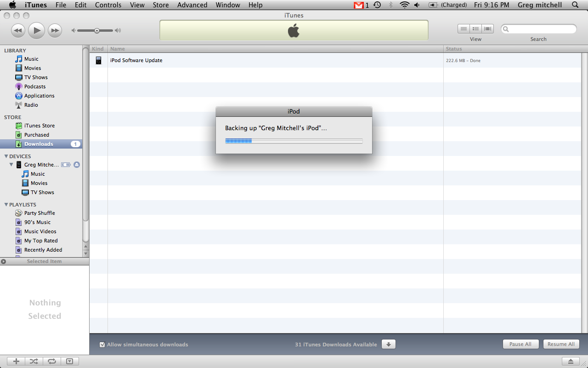Open TV Shows in the library
This screenshot has height=368, width=588.
[x=36, y=77]
